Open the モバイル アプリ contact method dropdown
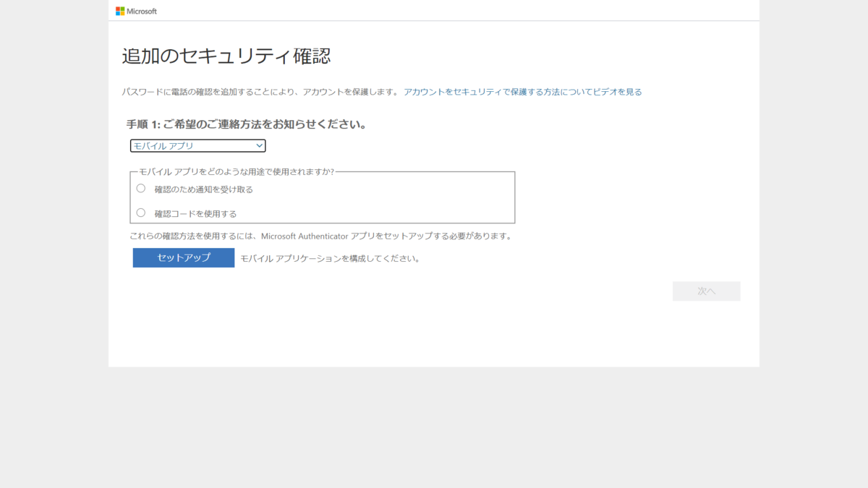The width and height of the screenshot is (868, 488). click(x=197, y=146)
